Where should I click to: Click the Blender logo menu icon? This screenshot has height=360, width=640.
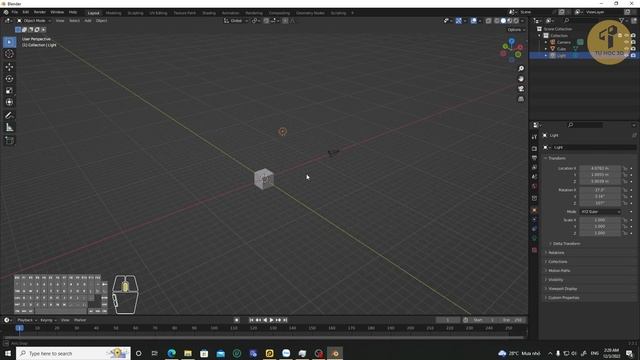6,12
